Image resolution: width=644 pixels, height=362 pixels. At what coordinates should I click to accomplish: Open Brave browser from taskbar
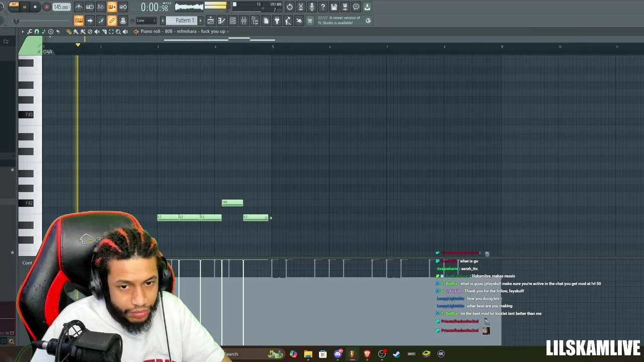tap(367, 354)
